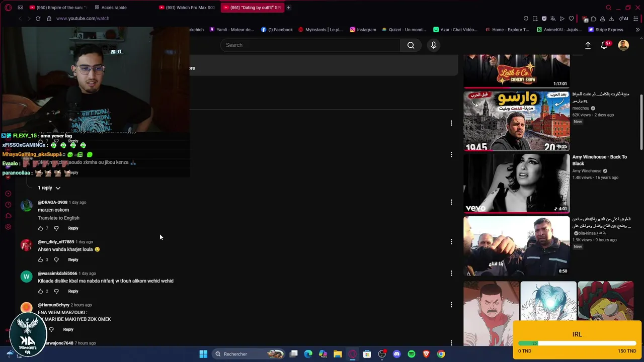Screen dimensions: 644x362
Task: Open the Opera Flow send icon
Action: coord(562,19)
